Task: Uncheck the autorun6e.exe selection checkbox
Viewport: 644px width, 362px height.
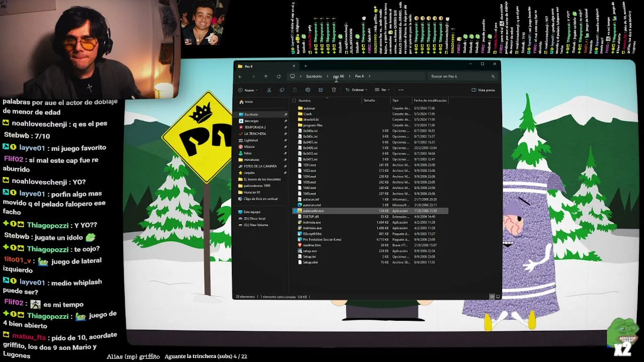Action: pos(294,211)
